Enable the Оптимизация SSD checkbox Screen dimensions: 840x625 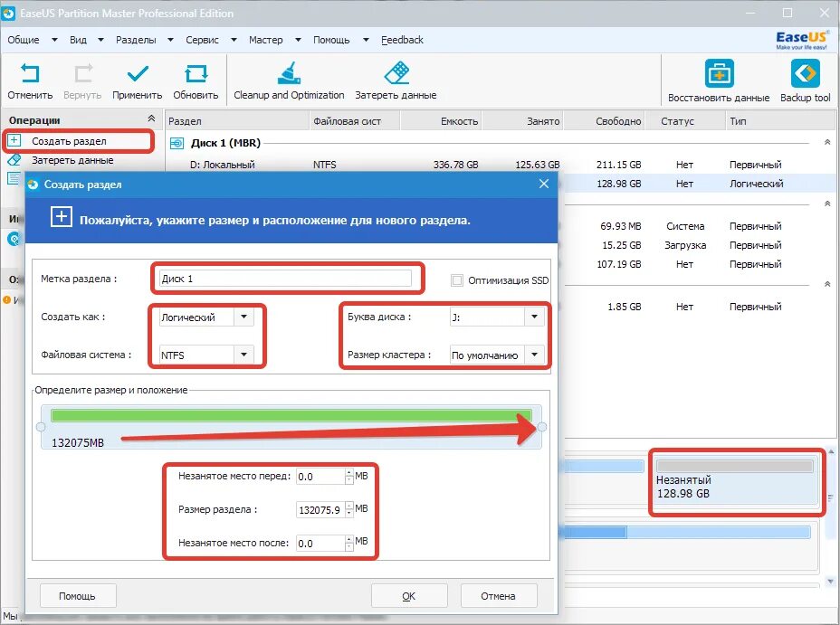coord(457,279)
